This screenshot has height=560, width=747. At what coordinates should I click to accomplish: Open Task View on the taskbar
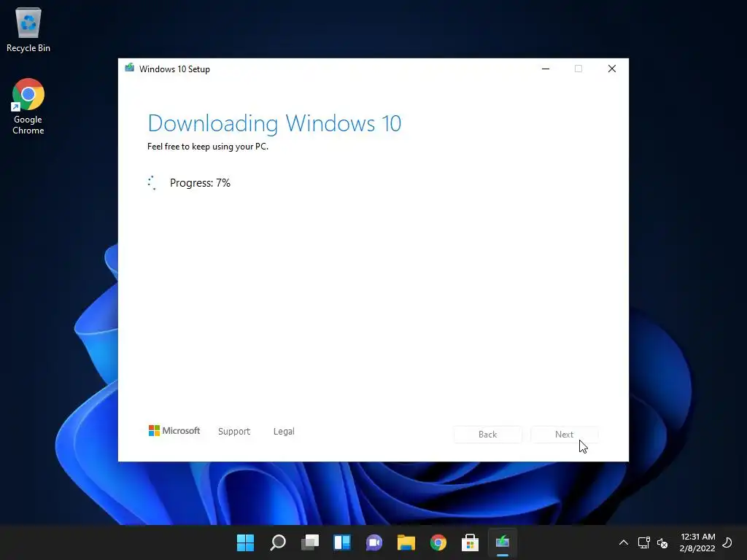(309, 542)
